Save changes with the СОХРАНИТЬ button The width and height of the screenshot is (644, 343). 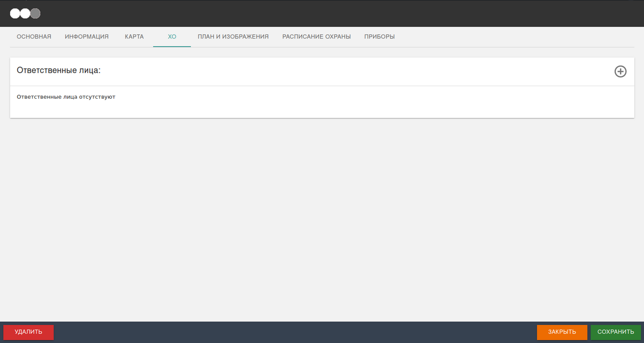[x=616, y=332]
